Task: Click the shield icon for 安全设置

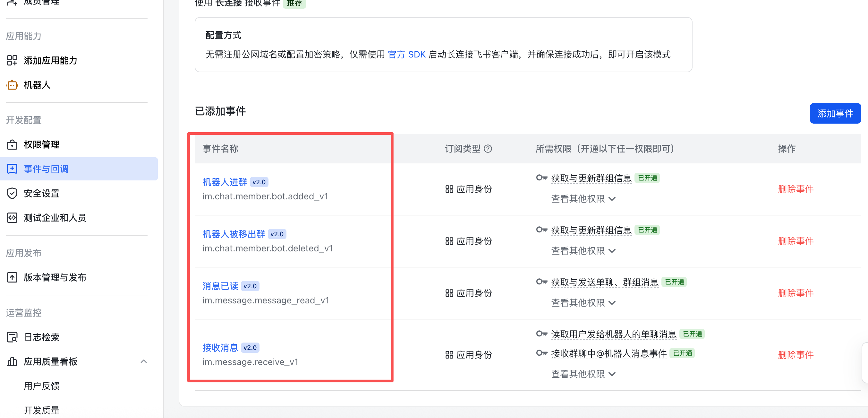Action: coord(12,193)
